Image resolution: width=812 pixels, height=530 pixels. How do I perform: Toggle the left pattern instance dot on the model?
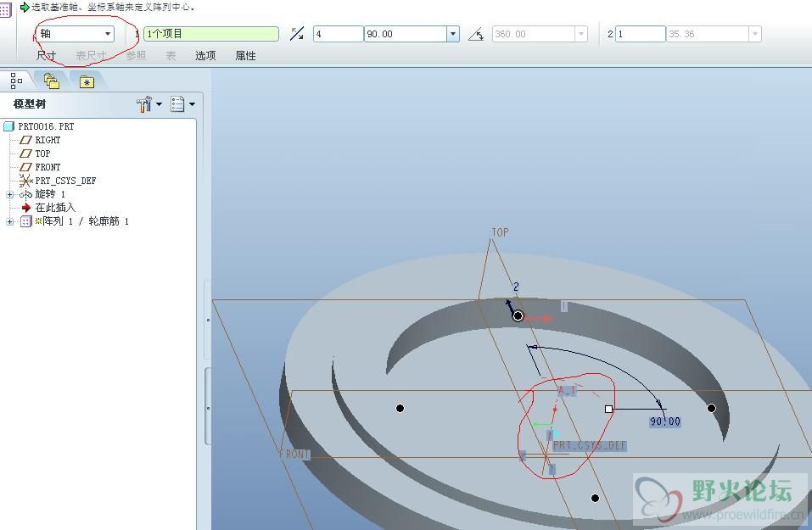pyautogui.click(x=400, y=409)
